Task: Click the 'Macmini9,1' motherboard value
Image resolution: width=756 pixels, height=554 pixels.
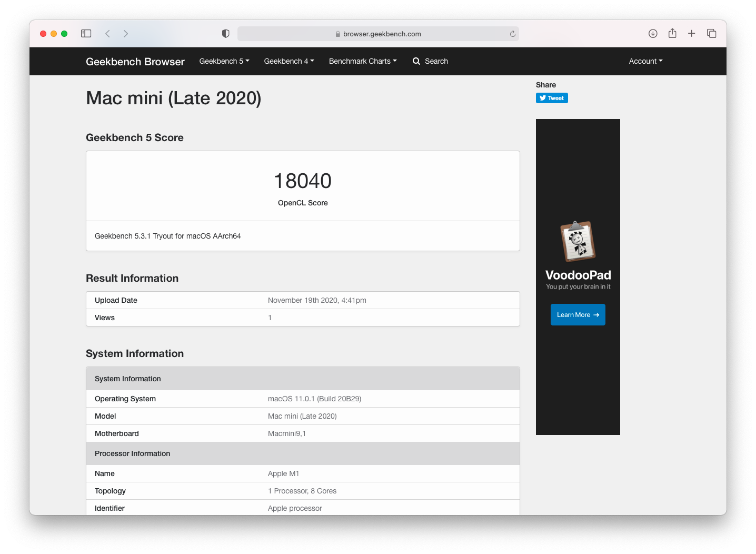Action: tap(287, 433)
